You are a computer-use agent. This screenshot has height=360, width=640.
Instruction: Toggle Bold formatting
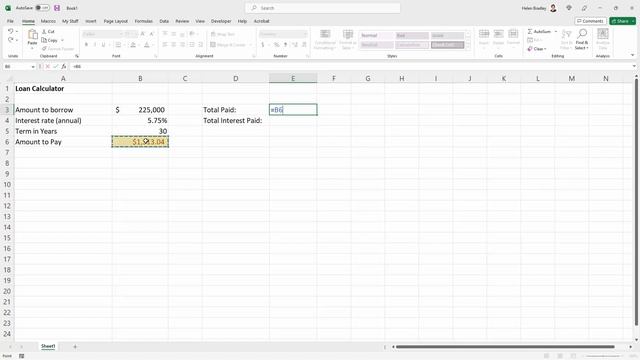86,44
